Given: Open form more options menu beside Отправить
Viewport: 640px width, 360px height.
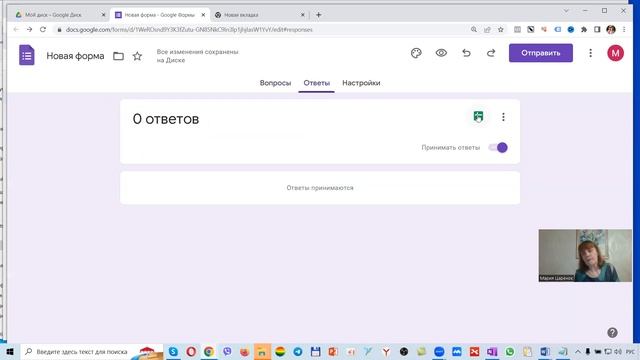Looking at the screenshot, I should point(590,53).
